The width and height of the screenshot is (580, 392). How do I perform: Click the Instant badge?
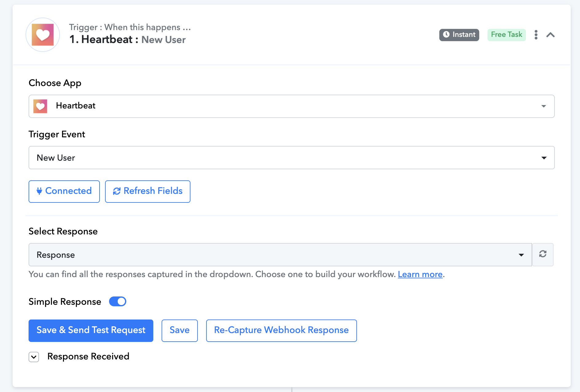(459, 35)
